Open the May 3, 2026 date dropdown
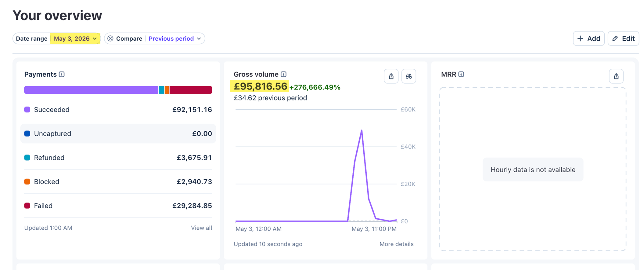 pyautogui.click(x=75, y=38)
